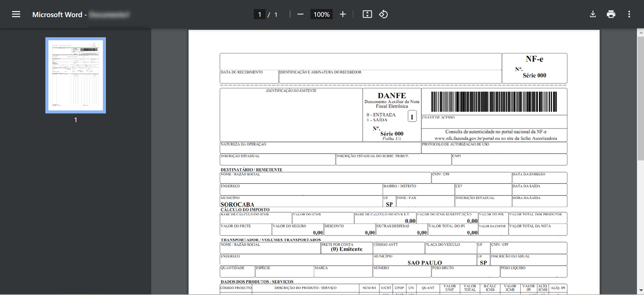This screenshot has width=644, height=295.
Task: Click 'TRANSPORTADOR / VOLUMES TRANSPORTADOS' heading
Action: pyautogui.click(x=271, y=240)
